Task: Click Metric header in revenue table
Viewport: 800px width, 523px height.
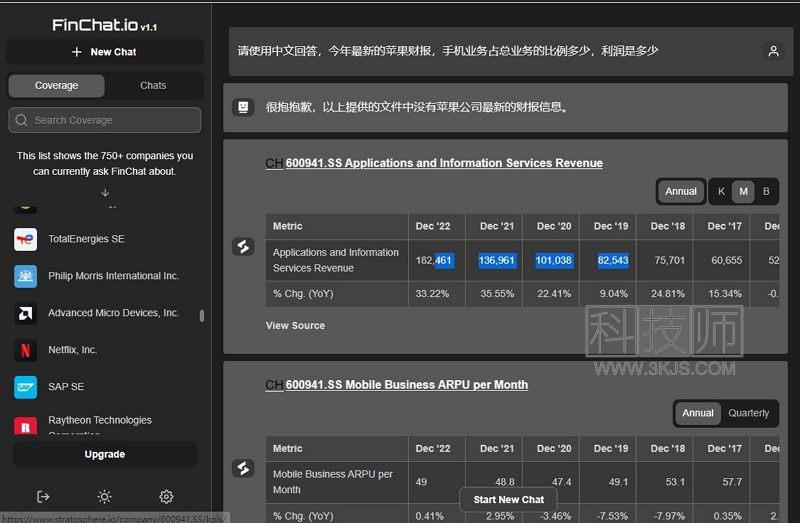Action: pyautogui.click(x=337, y=226)
